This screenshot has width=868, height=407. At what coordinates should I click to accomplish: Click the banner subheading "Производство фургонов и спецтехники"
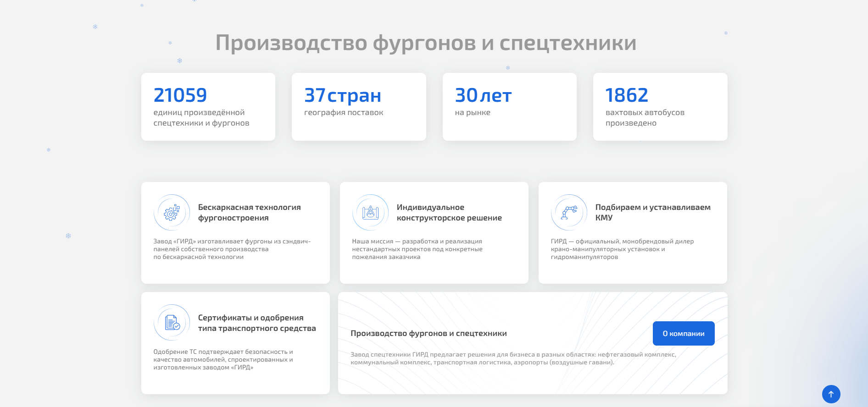[428, 334]
